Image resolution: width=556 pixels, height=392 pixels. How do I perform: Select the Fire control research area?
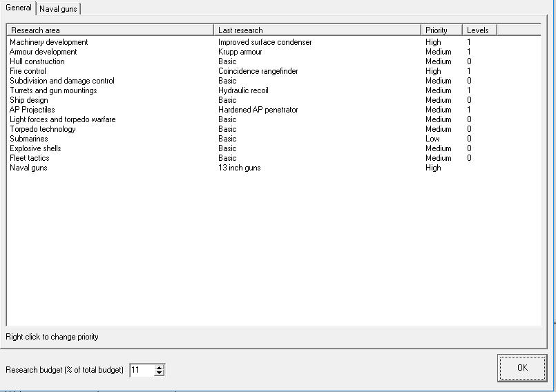pyautogui.click(x=28, y=71)
